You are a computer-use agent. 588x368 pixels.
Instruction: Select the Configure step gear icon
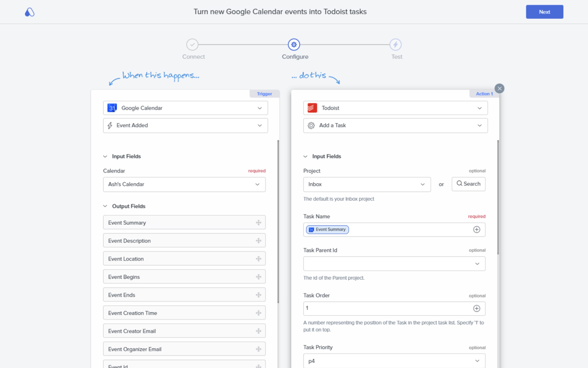(294, 44)
